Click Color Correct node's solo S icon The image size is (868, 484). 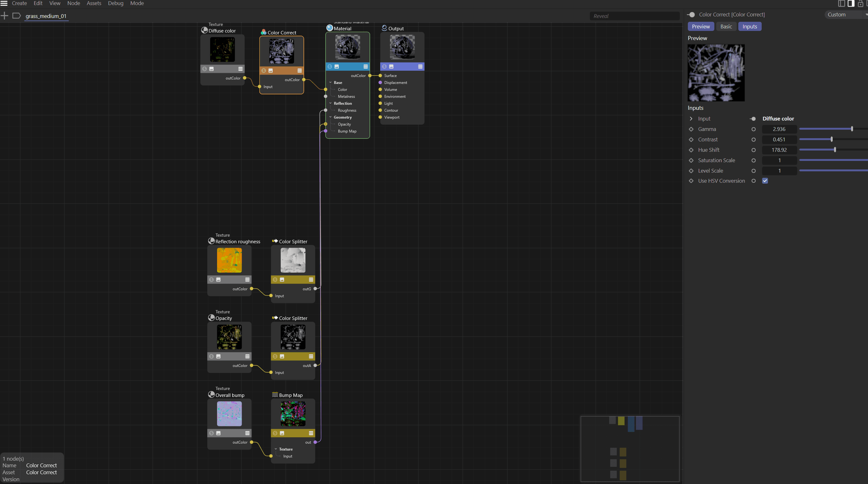[x=264, y=70]
